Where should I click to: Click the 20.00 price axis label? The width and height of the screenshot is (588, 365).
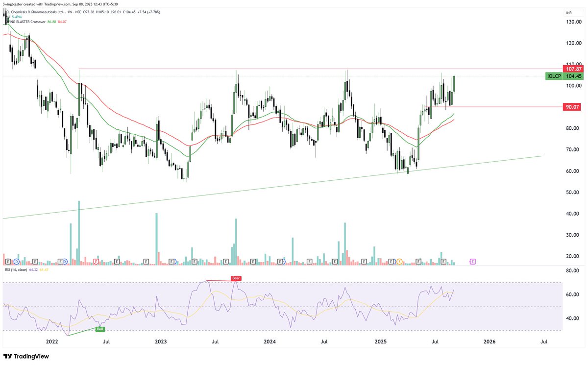(x=573, y=256)
